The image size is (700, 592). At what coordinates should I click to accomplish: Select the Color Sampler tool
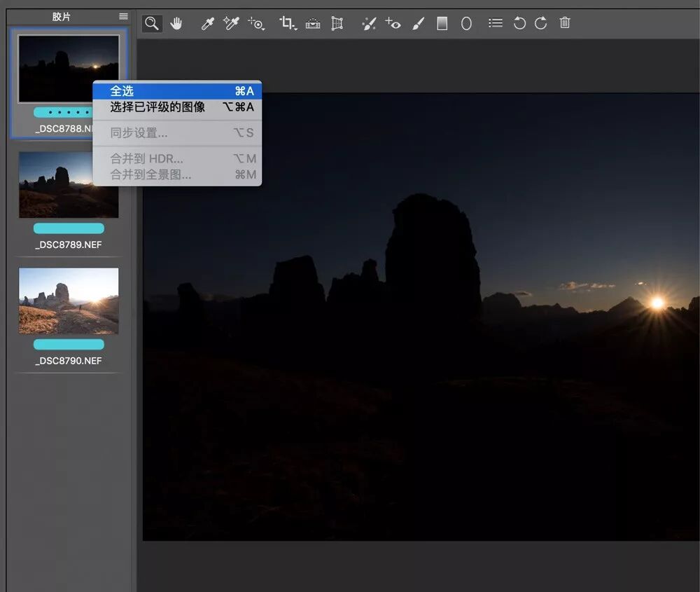click(x=231, y=23)
